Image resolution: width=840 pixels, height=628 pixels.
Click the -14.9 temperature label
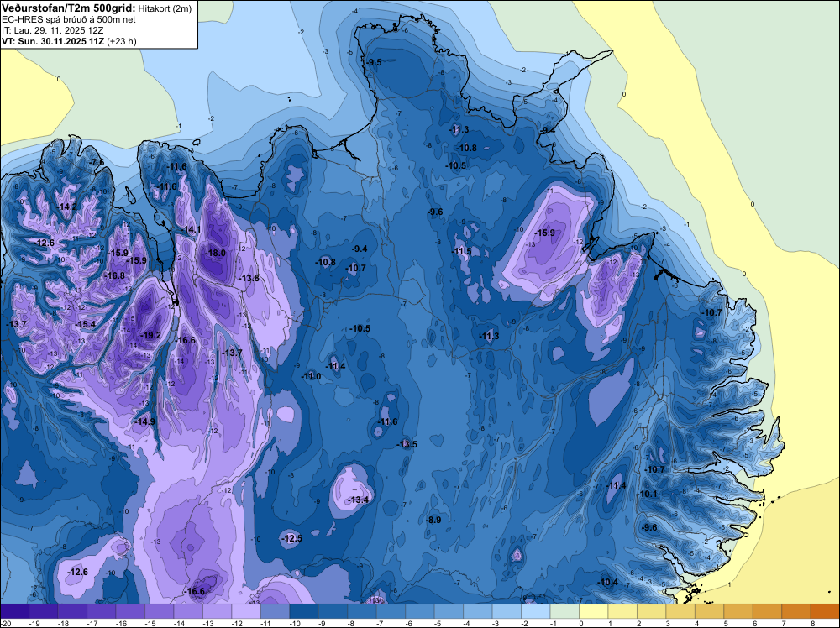(144, 421)
